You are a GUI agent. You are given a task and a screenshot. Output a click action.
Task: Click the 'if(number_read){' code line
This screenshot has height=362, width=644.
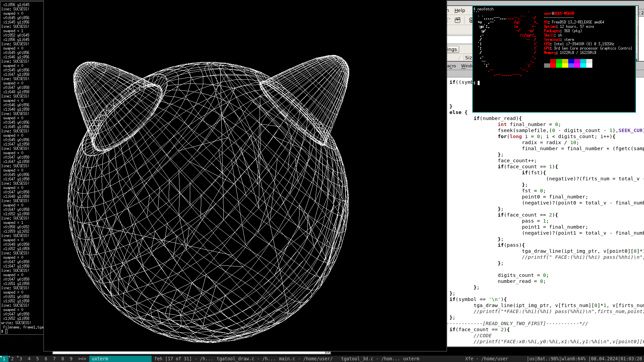pos(497,118)
